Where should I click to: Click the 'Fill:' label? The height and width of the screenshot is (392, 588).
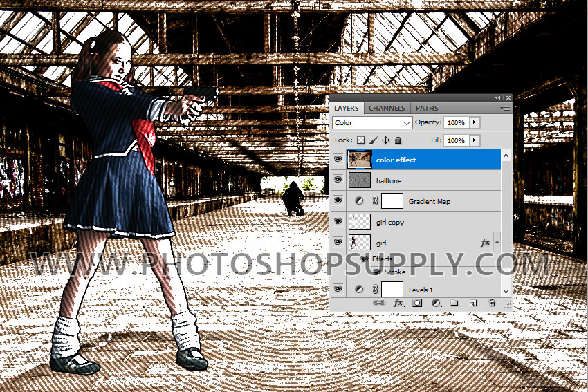click(436, 140)
